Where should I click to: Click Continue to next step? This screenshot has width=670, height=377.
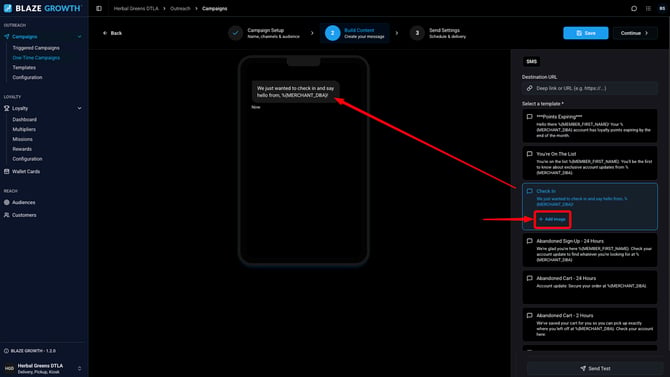[x=635, y=33]
